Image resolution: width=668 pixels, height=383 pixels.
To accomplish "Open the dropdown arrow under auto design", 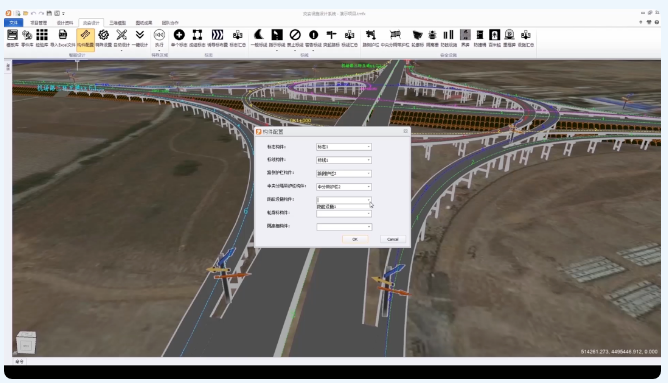I will click(x=121, y=50).
